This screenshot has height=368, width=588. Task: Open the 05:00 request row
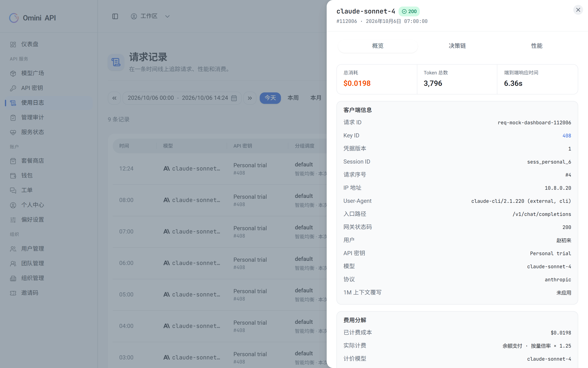[x=220, y=294]
